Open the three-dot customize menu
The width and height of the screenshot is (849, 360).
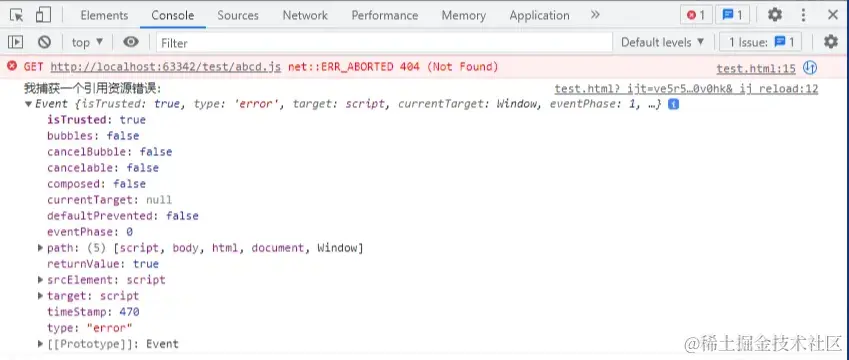click(x=804, y=15)
